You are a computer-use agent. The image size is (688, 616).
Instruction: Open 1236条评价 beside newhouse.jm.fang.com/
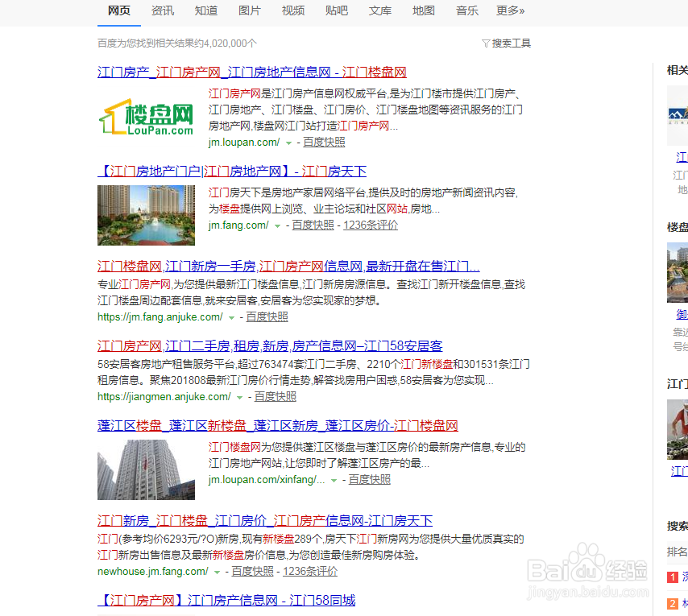pyautogui.click(x=310, y=571)
